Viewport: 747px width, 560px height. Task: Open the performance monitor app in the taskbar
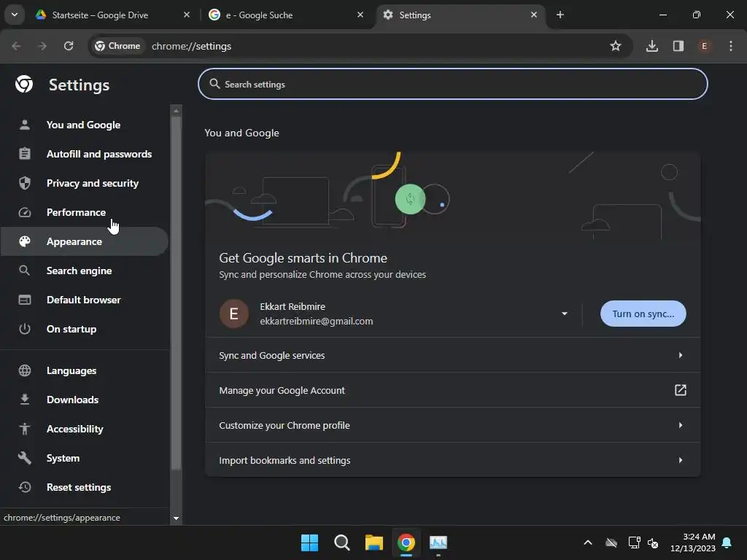point(438,542)
